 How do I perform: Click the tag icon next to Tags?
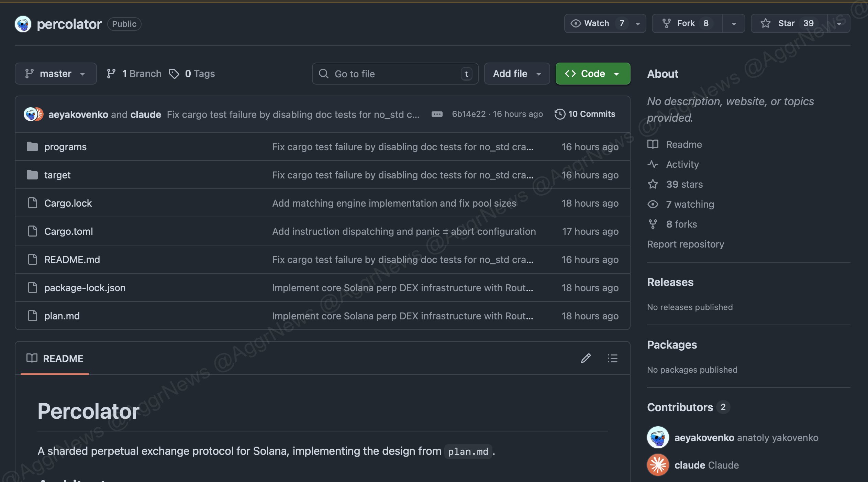pos(174,74)
